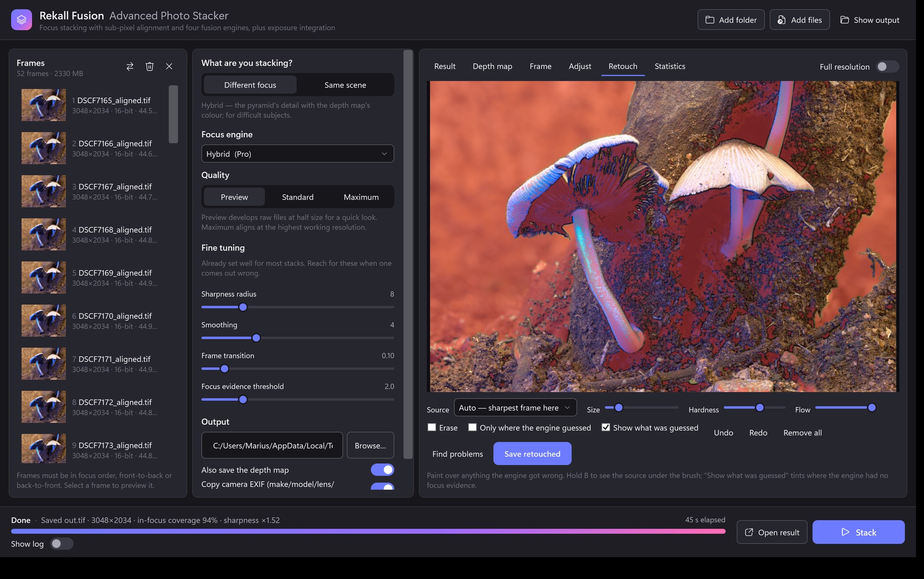
Task: Toggle Show log switch
Action: 61,544
